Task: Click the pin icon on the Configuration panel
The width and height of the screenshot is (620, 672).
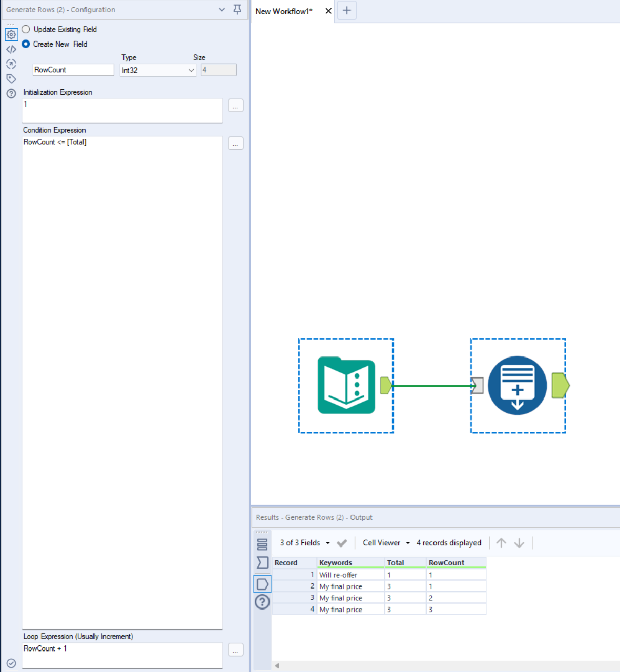Action: click(237, 9)
